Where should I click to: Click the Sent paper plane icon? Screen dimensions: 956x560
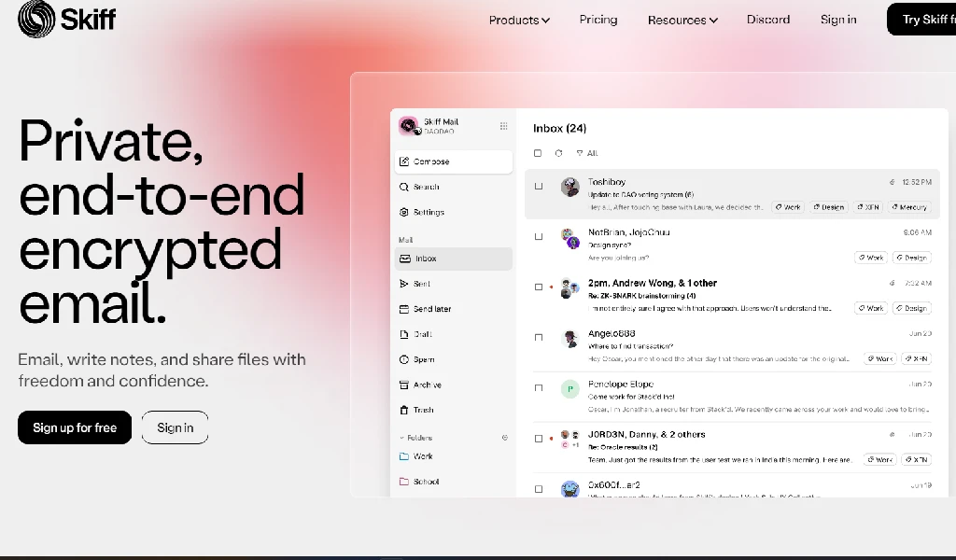pyautogui.click(x=403, y=284)
